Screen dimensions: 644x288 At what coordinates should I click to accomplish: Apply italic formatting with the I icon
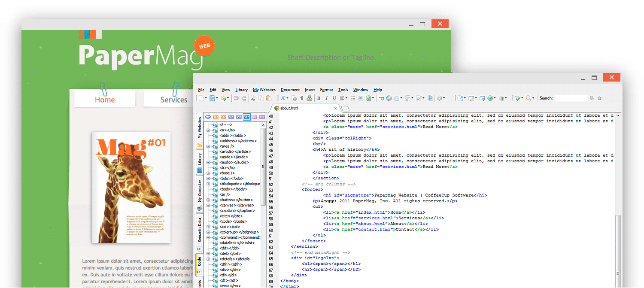point(326,98)
